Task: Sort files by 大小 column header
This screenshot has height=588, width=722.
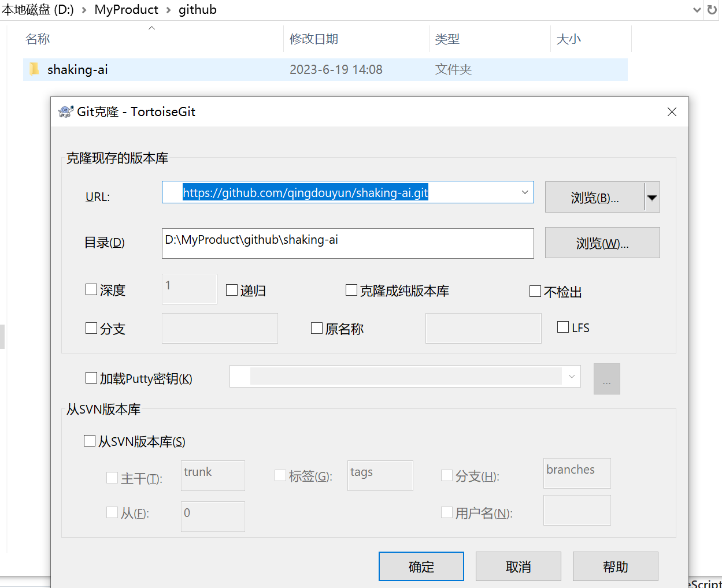Action: pos(569,39)
